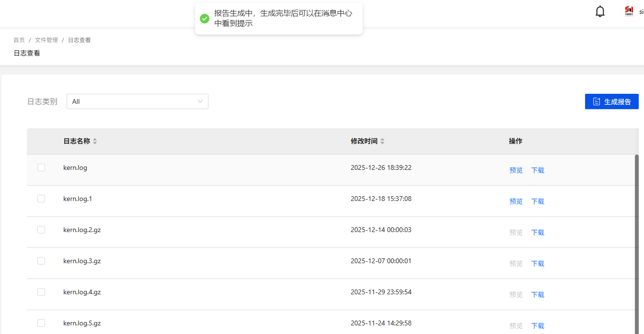The width and height of the screenshot is (644, 334).
Task: Tick the checkbox for kern.log
Action: pos(41,167)
